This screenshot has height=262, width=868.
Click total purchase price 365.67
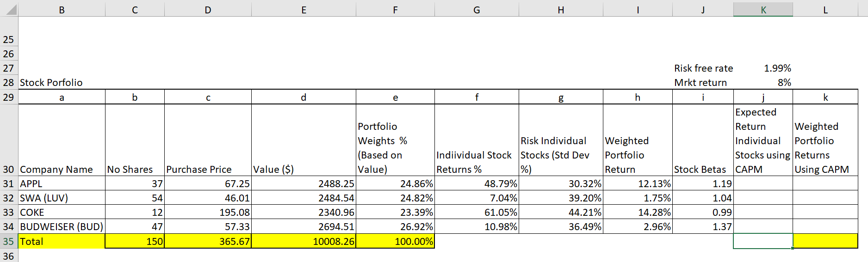point(208,241)
